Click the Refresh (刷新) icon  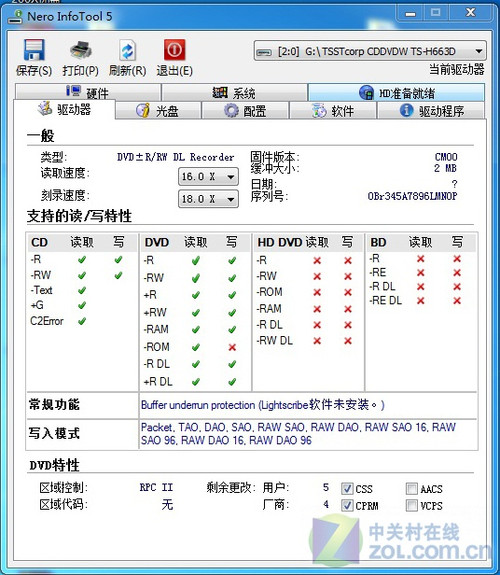pyautogui.click(x=127, y=50)
